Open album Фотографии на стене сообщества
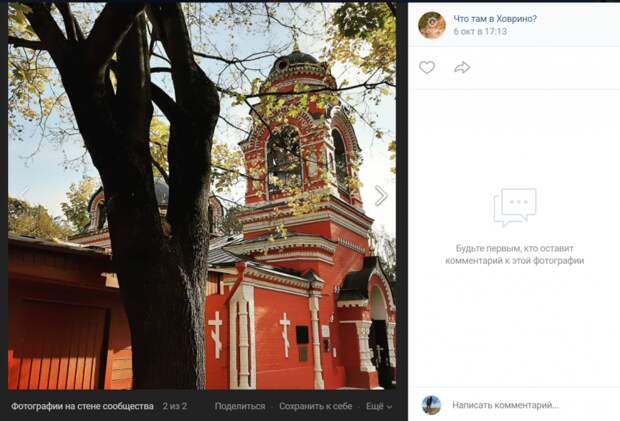Screen dimensions: 620x421 coord(82,406)
